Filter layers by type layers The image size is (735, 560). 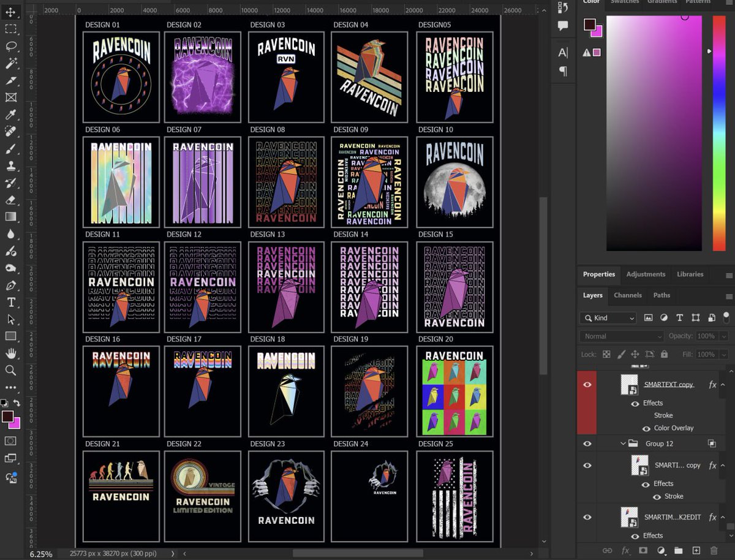click(679, 318)
